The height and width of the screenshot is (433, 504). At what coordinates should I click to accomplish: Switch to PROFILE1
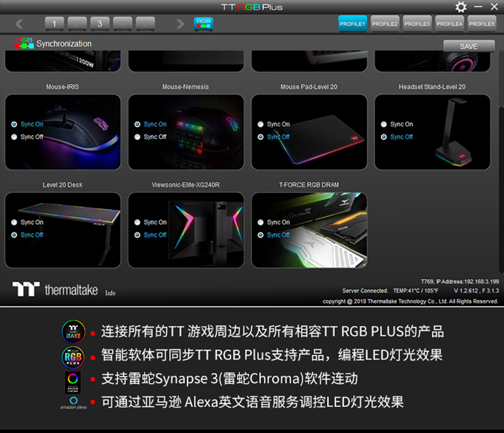point(352,24)
